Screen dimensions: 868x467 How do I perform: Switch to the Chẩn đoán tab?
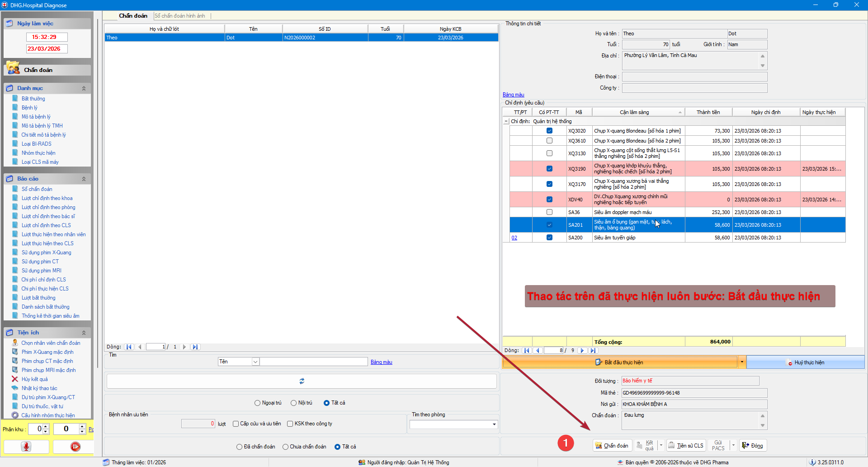[x=133, y=16]
